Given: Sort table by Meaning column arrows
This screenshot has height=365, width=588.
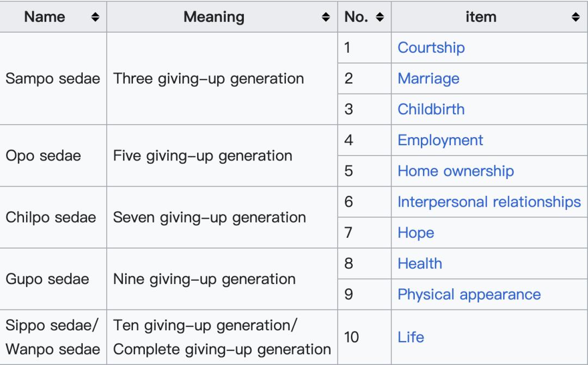Looking at the screenshot, I should tap(326, 17).
